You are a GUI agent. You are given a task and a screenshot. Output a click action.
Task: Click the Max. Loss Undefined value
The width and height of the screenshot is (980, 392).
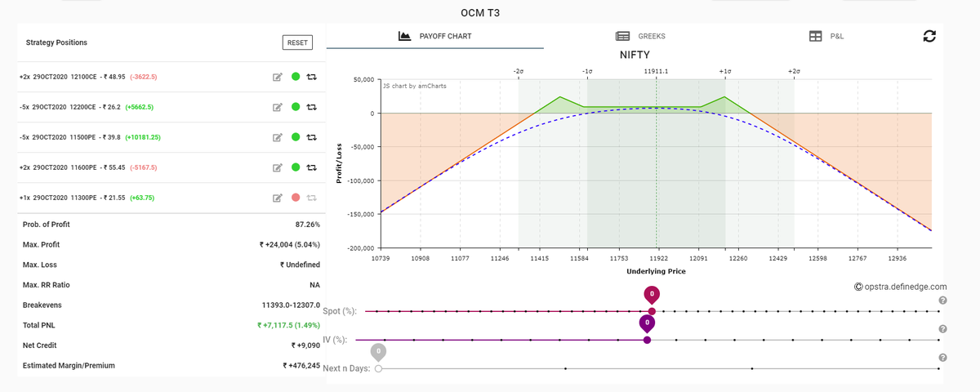pyautogui.click(x=300, y=265)
